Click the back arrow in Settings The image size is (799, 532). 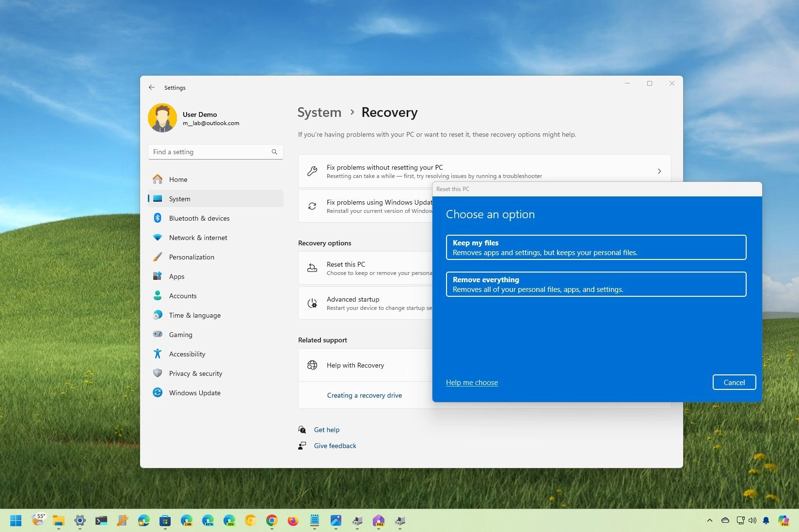[152, 88]
